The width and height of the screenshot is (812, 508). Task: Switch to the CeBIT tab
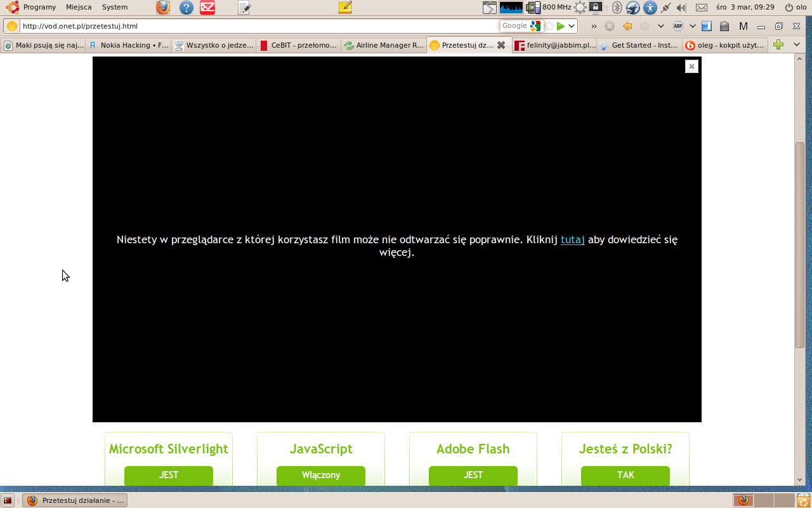click(x=299, y=45)
